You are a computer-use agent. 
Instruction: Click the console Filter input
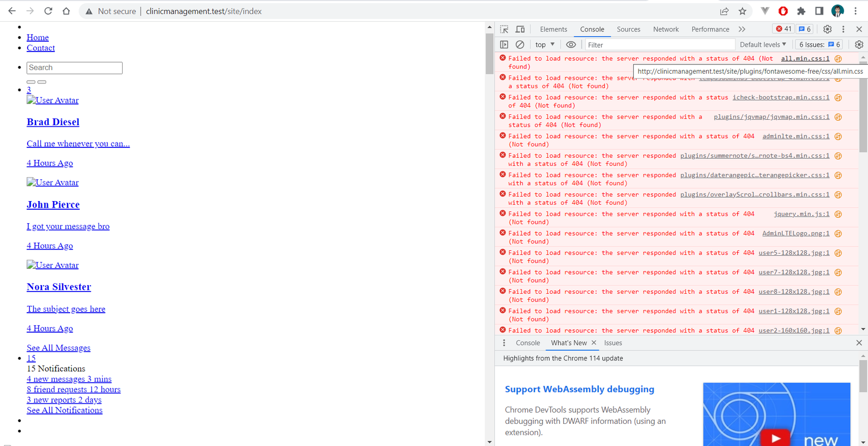click(659, 45)
